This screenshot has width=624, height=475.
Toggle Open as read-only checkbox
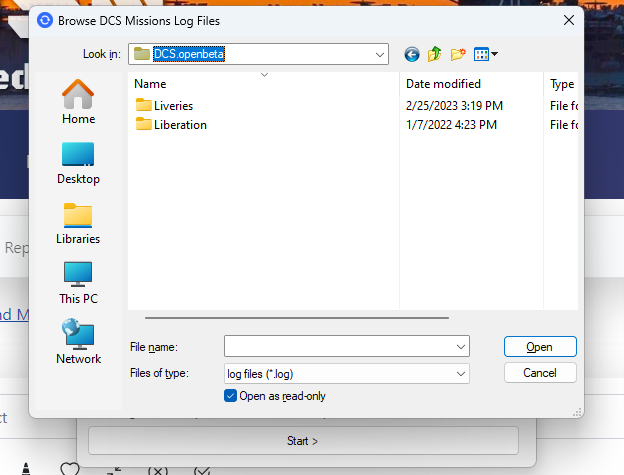click(230, 396)
